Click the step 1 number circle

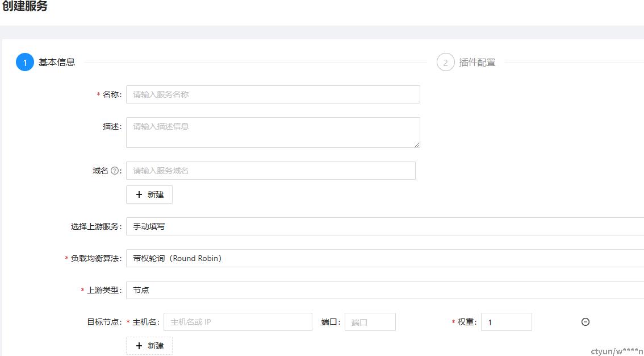[x=25, y=63]
